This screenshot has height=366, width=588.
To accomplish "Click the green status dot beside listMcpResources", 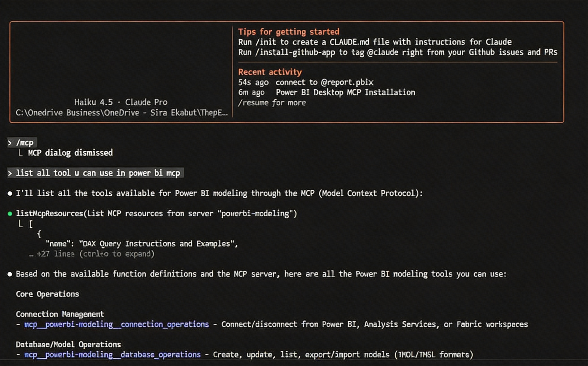I will pyautogui.click(x=10, y=213).
